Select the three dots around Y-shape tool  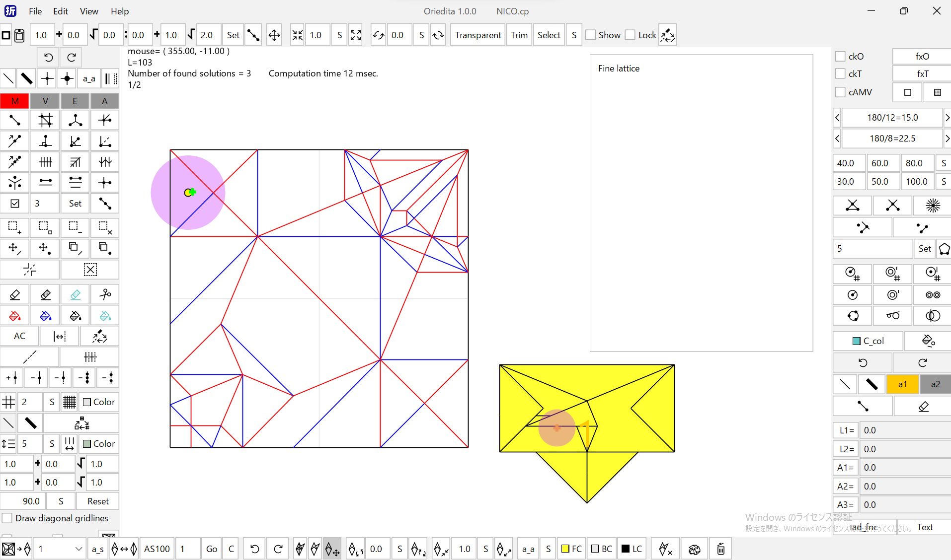coord(15,183)
